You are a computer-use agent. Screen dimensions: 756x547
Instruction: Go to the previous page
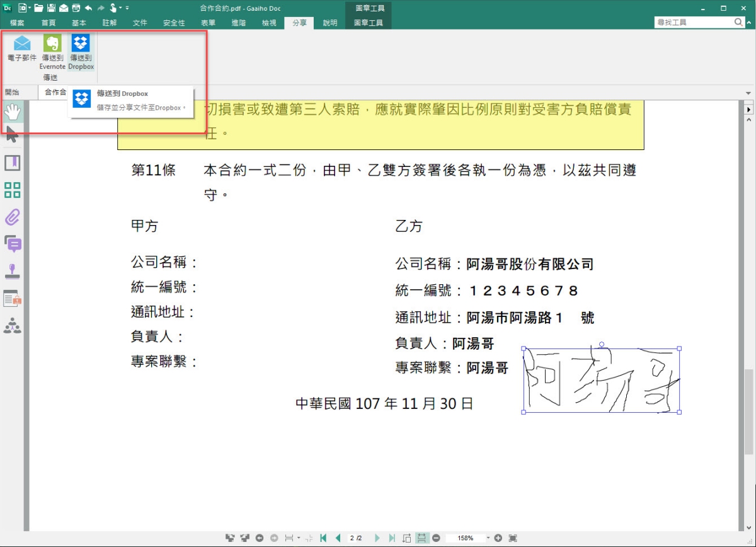tap(338, 538)
